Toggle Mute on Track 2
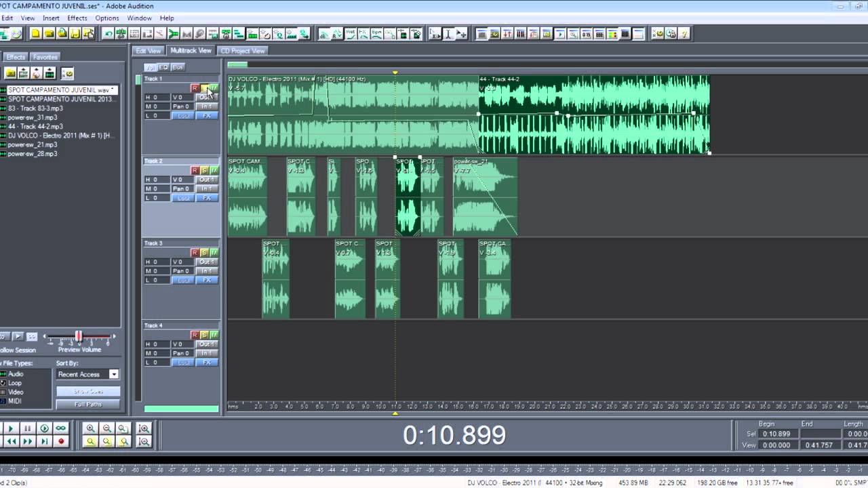 tap(214, 170)
